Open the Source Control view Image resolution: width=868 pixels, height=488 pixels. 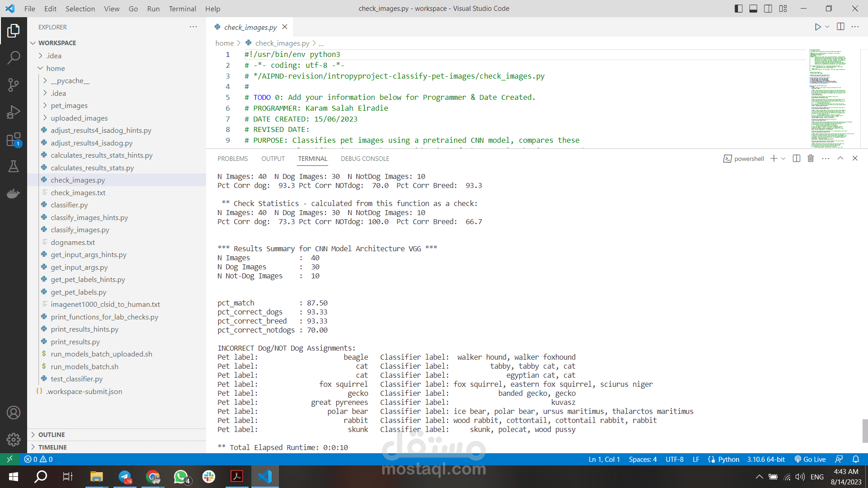point(14,84)
